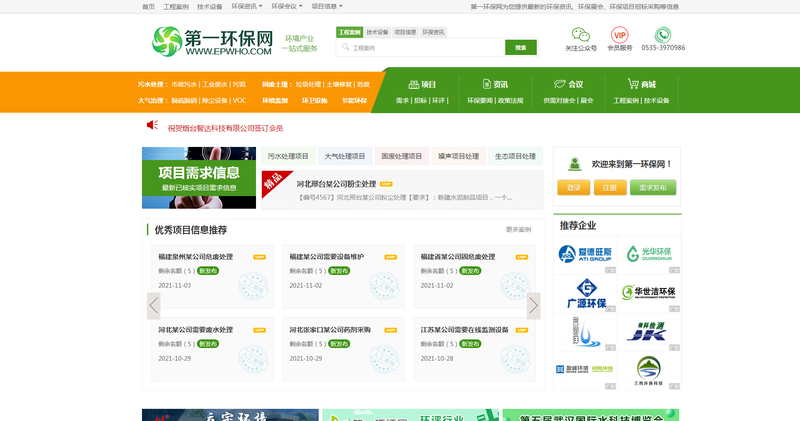
Task: Click the 注册 button
Action: 610,187
